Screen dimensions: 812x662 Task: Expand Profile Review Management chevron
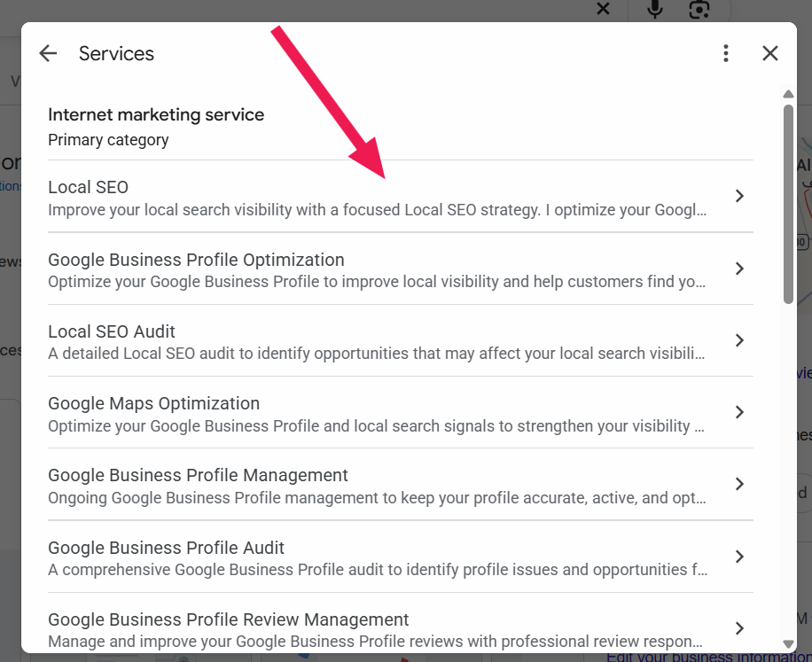(739, 628)
